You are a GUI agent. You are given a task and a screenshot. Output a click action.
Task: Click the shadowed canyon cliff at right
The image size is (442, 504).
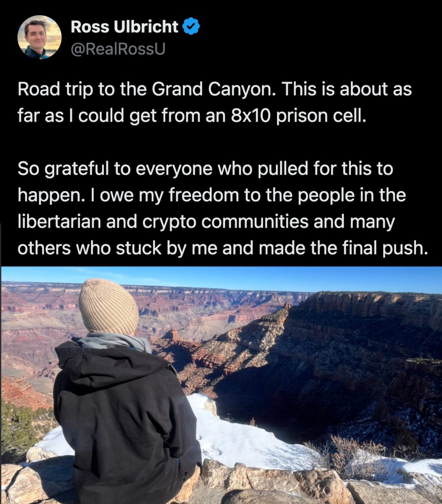pyautogui.click(x=360, y=354)
